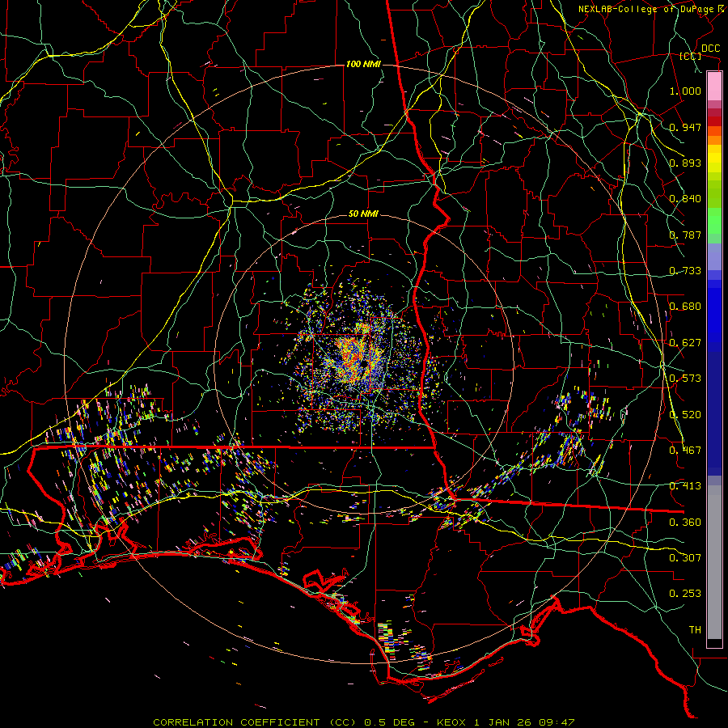Click the '0.787' scale value
Image resolution: width=728 pixels, height=728 pixels.
click(685, 235)
